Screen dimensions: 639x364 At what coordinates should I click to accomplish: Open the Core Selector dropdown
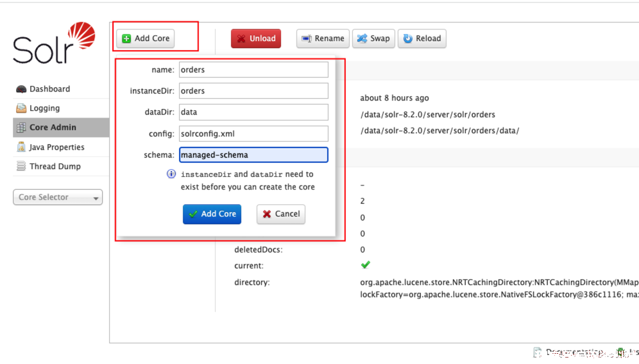pos(58,197)
